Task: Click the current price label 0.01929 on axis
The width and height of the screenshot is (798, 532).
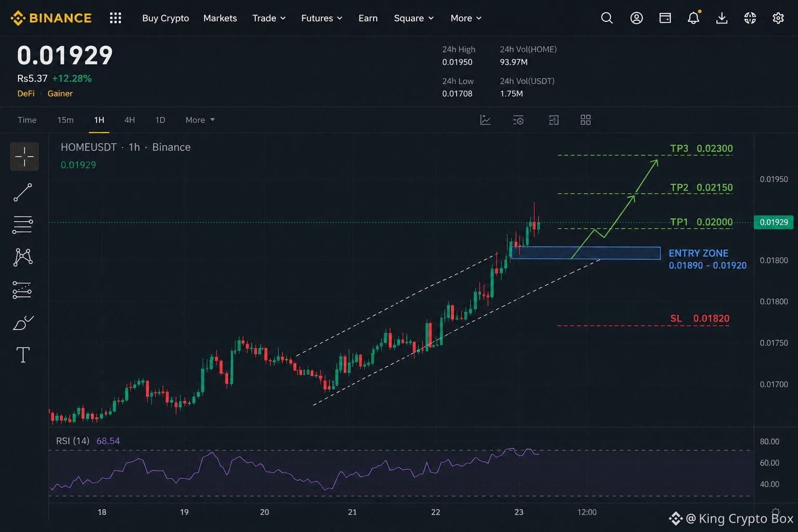Action: 774,222
